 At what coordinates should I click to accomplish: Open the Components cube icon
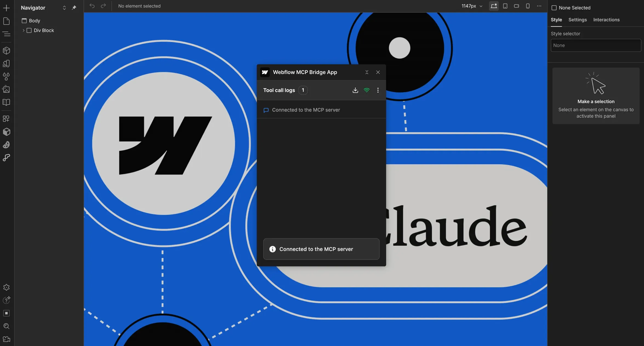pyautogui.click(x=6, y=50)
